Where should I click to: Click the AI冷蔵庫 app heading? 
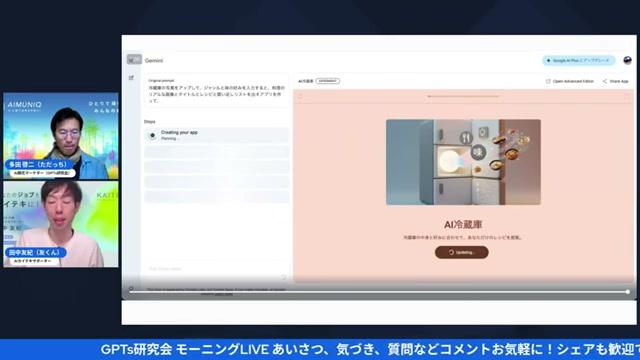(x=463, y=224)
